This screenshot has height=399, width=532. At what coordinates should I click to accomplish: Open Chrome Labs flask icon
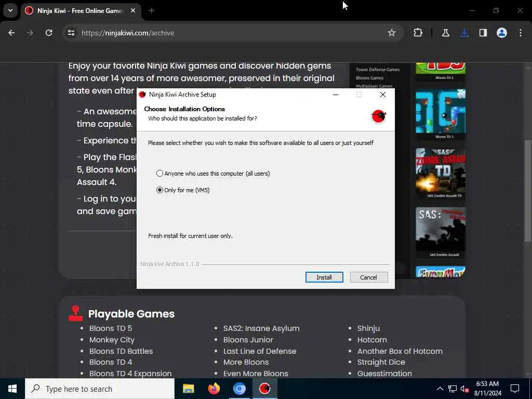point(445,33)
